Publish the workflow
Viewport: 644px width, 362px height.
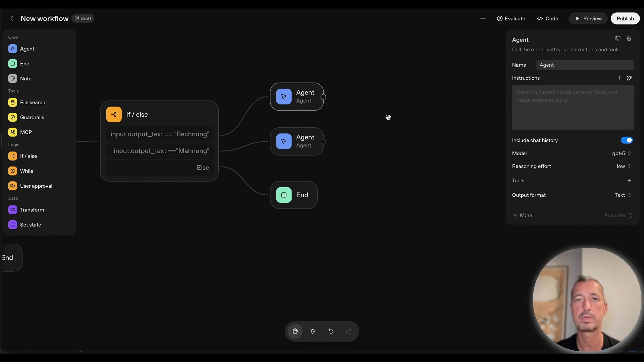[625, 18]
